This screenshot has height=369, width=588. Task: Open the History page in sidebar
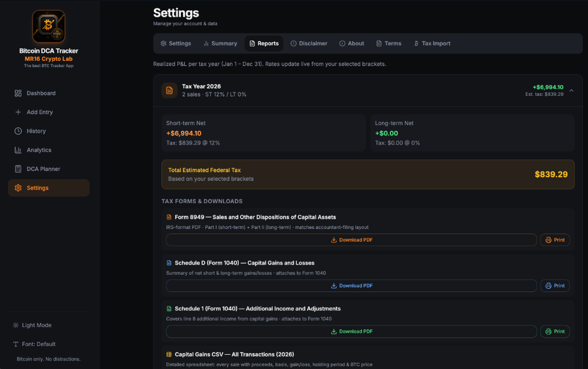click(49, 131)
